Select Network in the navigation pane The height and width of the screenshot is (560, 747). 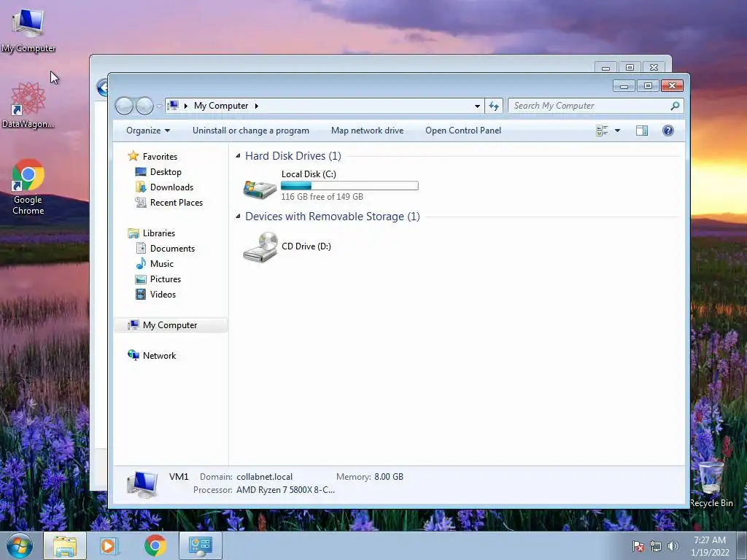pos(152,356)
